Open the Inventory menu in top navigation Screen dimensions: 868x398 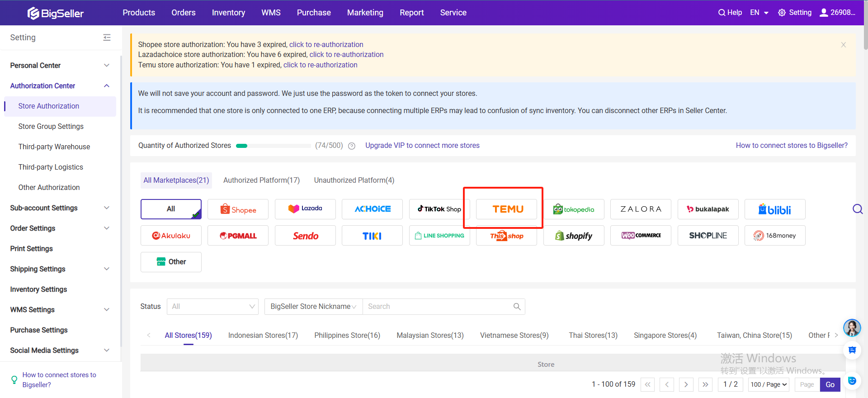click(x=228, y=13)
